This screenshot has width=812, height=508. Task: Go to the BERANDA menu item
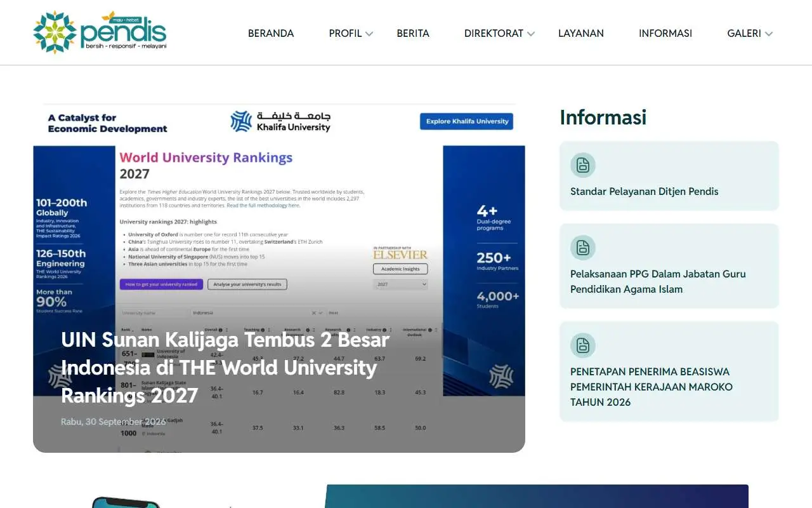[x=271, y=34]
